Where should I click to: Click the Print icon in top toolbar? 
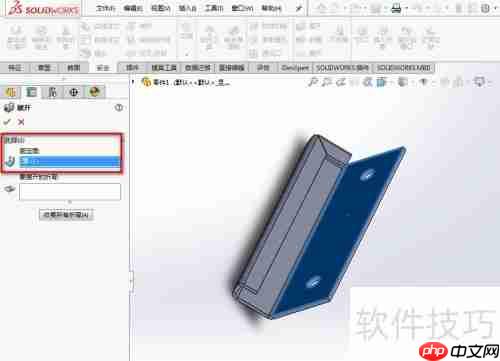click(396, 8)
